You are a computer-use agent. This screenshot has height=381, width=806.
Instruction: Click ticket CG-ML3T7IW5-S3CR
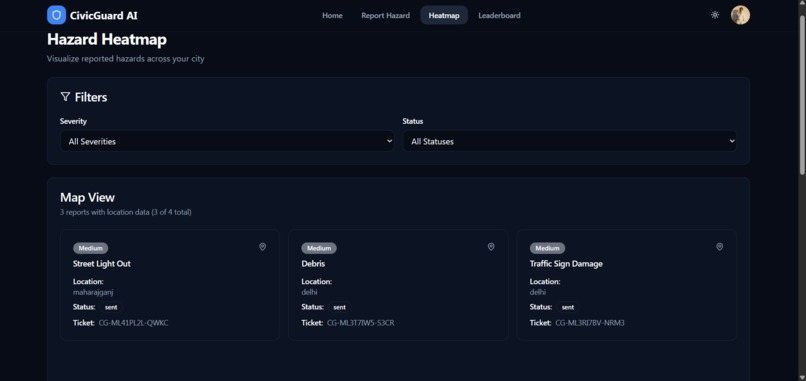pos(361,323)
